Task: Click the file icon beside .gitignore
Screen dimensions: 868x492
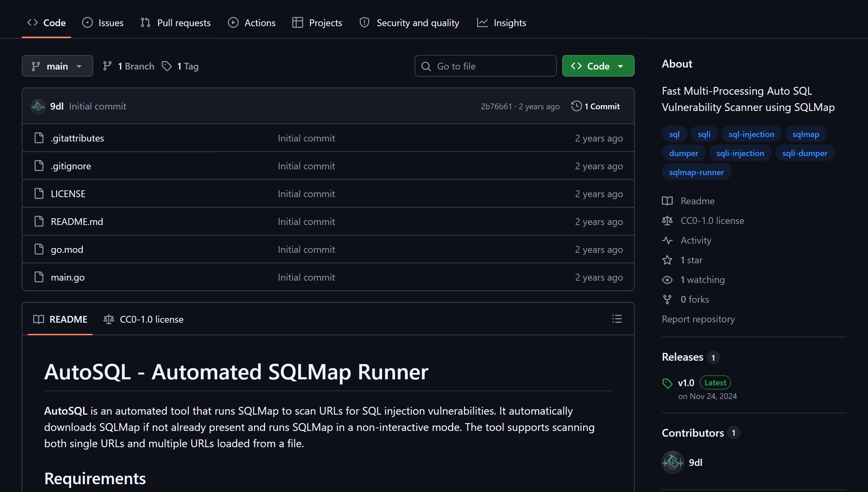Action: pos(39,166)
